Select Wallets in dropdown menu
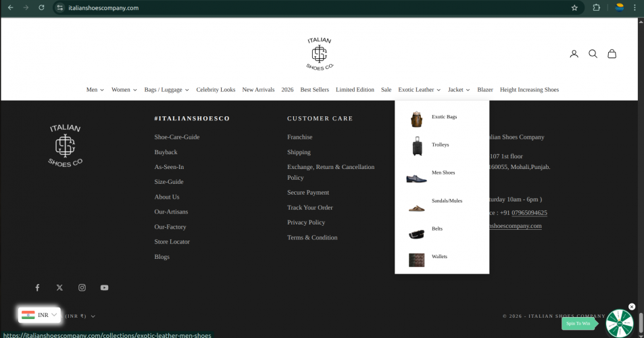 (439, 257)
